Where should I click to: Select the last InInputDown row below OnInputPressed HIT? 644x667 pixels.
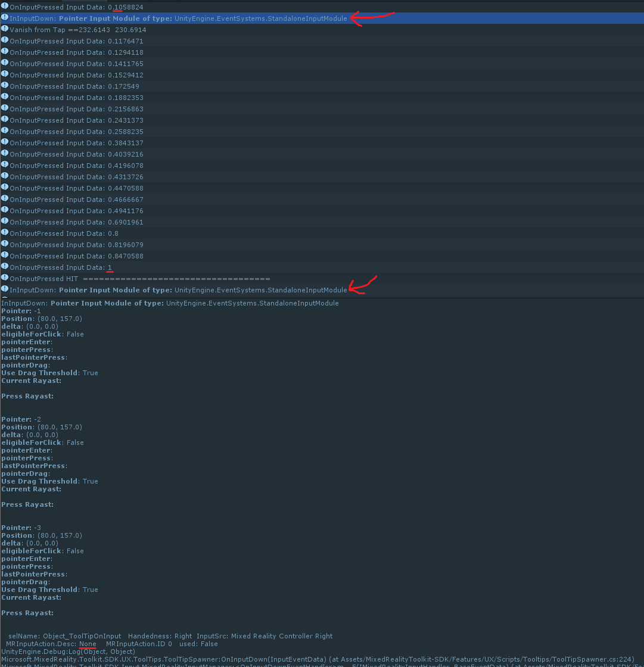pos(322,289)
